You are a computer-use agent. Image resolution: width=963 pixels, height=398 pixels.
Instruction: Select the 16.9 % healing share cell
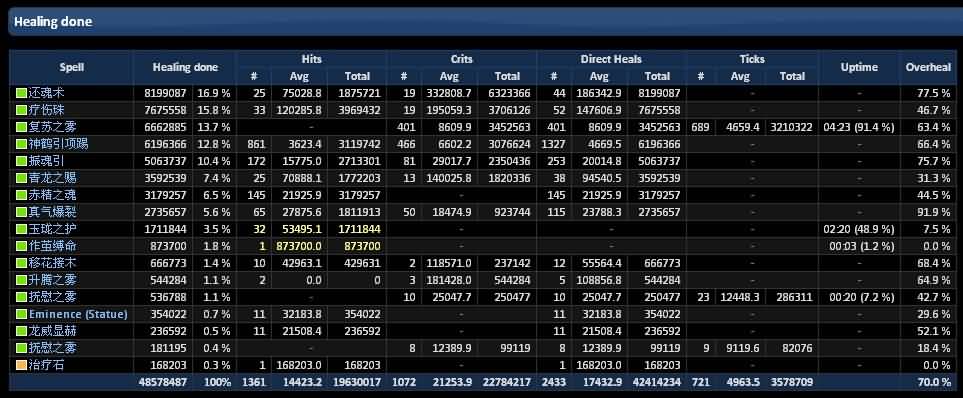pyautogui.click(x=214, y=93)
